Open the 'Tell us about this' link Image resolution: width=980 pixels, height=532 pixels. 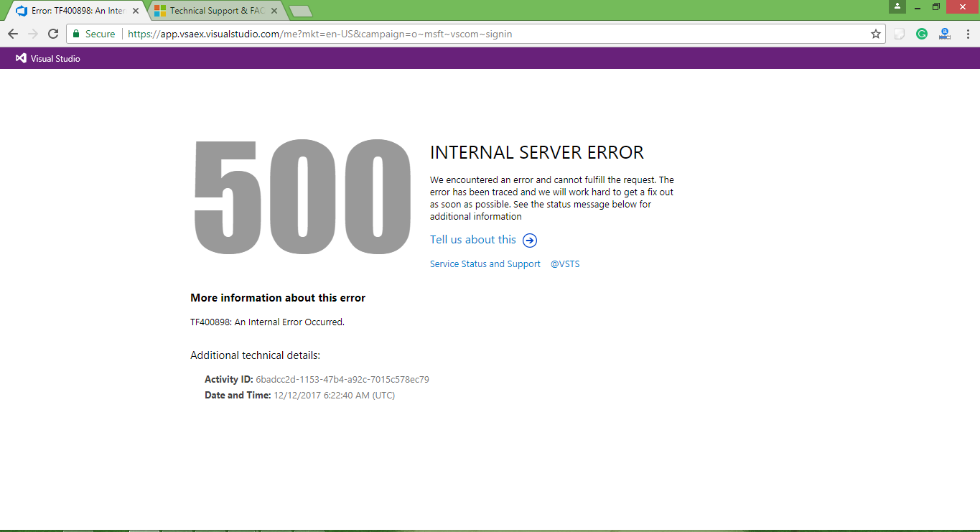tap(473, 240)
